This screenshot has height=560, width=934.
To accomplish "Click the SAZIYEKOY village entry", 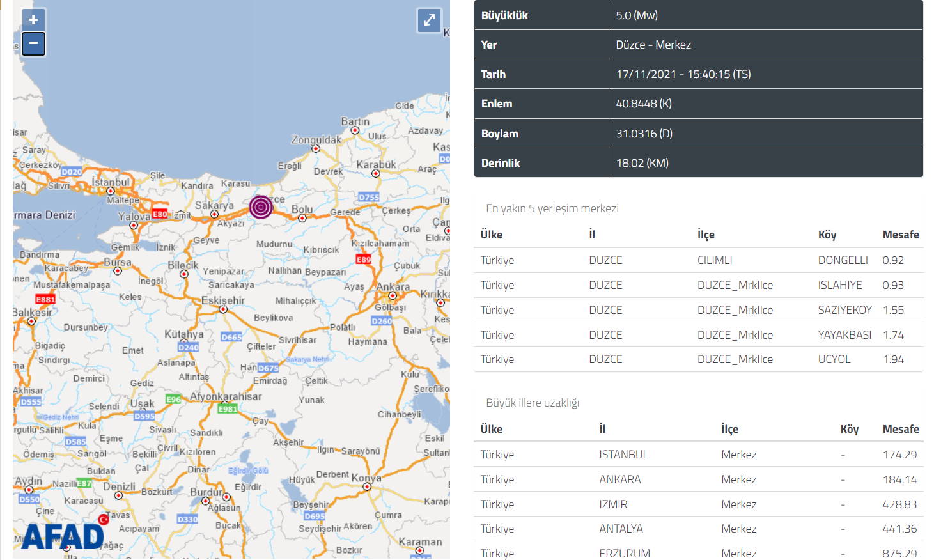I will 844,310.
